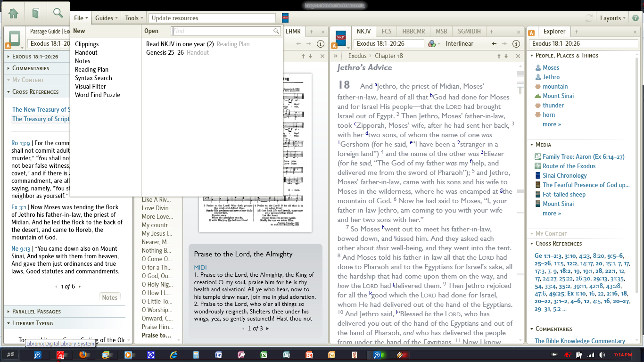Switch to the MSB tab

click(x=441, y=32)
